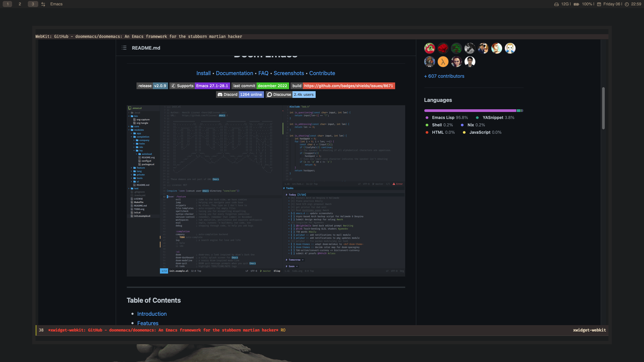Click the Doom Emacs screenshot image
The image size is (644, 362).
(x=266, y=191)
